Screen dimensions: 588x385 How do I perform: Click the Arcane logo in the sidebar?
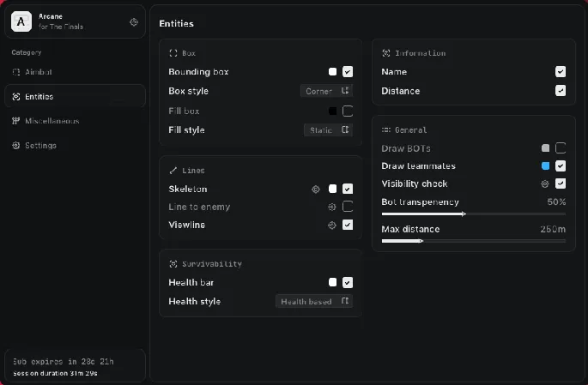pyautogui.click(x=21, y=21)
